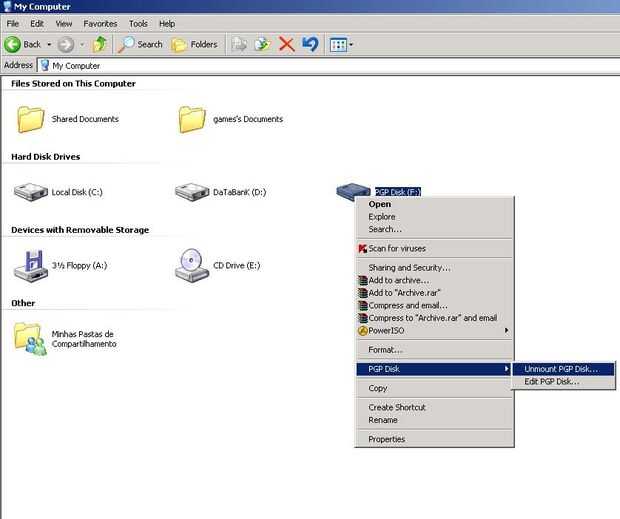Viewport: 620px width, 519px height.
Task: Select the 3½ Floppy (A:) icon
Action: 30,266
